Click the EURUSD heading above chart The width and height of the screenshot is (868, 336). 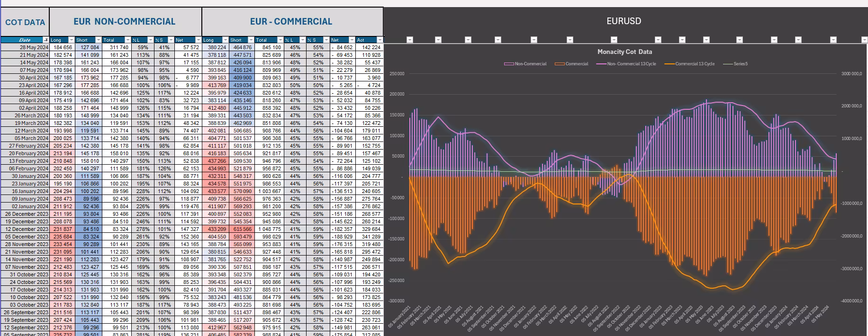pos(624,21)
